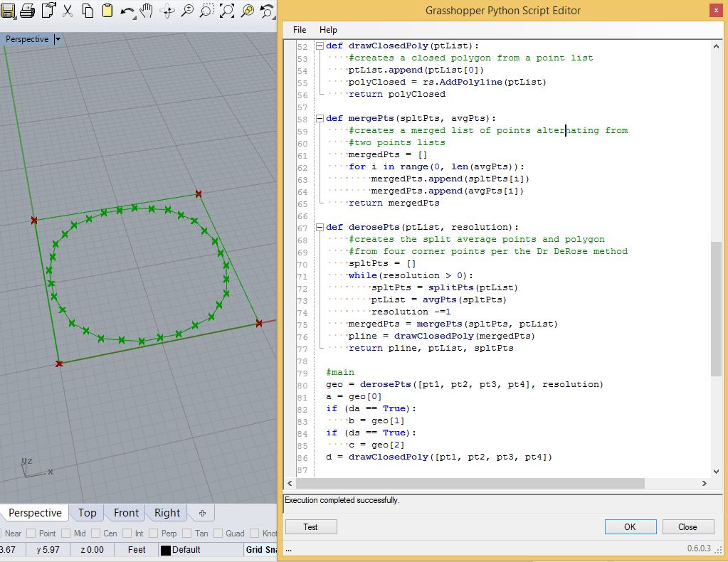Click the 'z 0.00' coordinate status cell
Screen dimensions: 728x562
(92, 549)
